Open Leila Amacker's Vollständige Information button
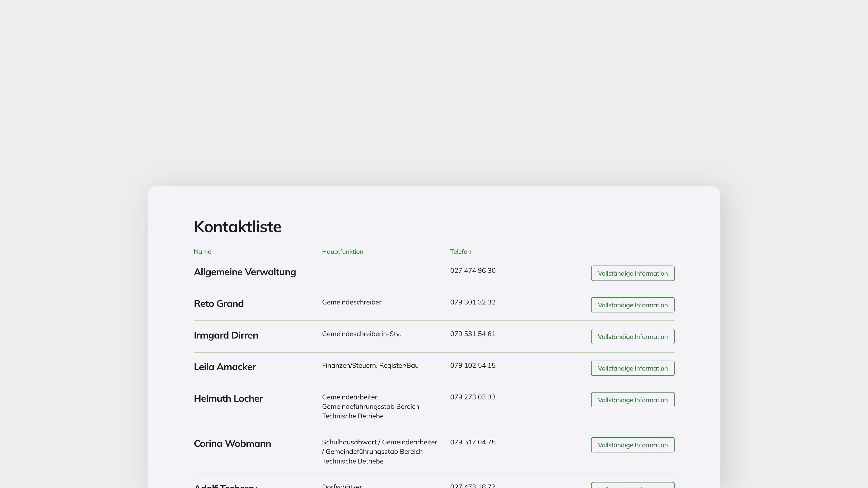868x488 pixels. [x=632, y=368]
